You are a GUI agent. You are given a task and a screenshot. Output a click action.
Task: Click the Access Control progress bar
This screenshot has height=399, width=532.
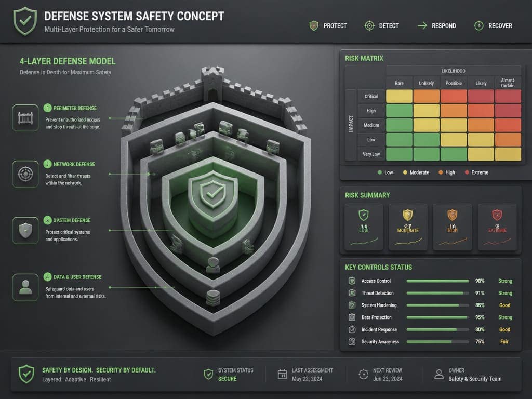(437, 281)
